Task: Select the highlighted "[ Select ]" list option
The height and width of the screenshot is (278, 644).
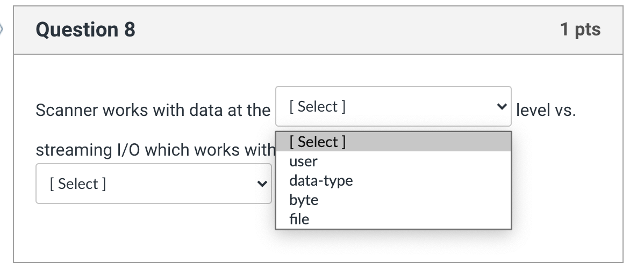Action: [317, 142]
